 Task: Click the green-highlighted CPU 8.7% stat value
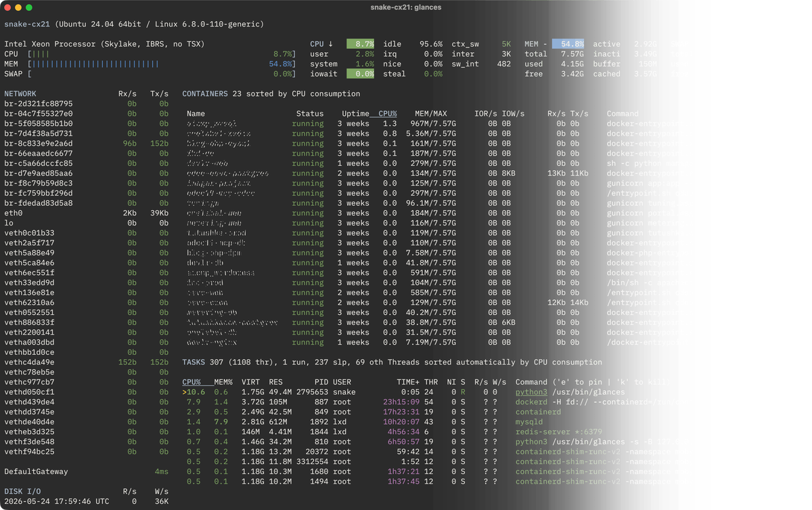coord(360,44)
